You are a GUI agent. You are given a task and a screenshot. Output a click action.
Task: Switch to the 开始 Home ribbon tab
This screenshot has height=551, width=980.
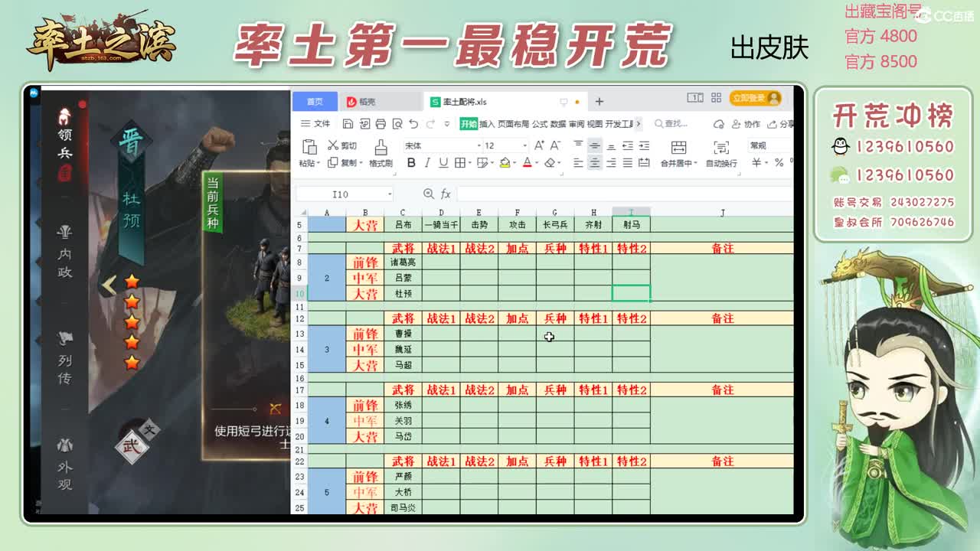(468, 123)
